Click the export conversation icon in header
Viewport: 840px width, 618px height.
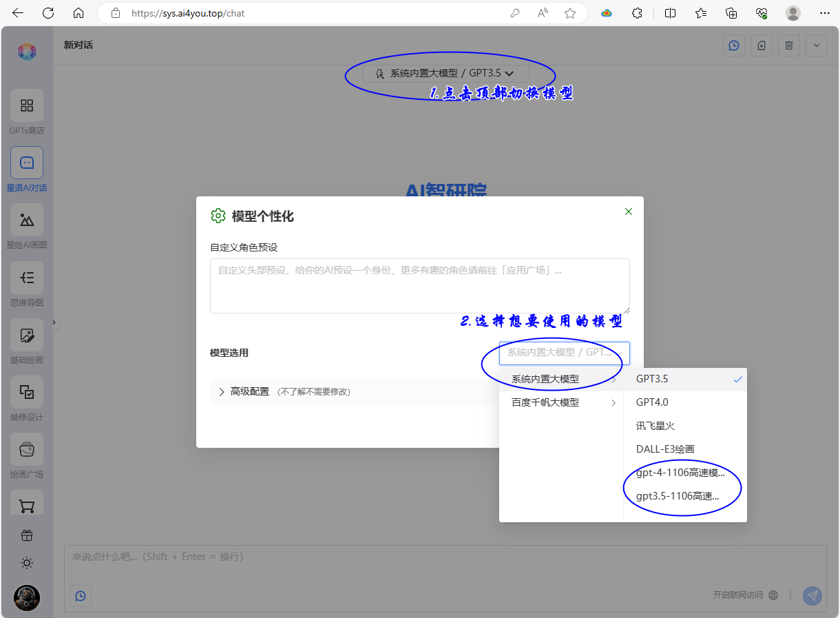click(x=762, y=45)
